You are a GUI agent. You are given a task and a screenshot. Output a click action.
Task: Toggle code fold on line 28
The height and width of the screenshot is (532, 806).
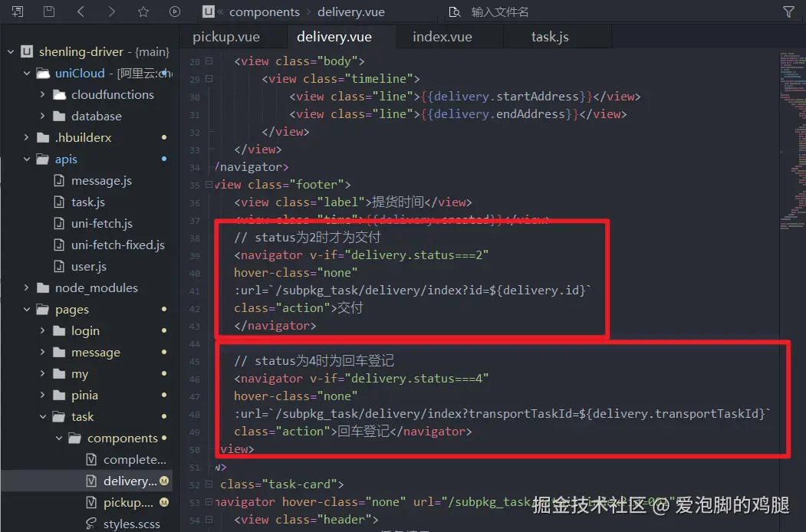pyautogui.click(x=209, y=61)
